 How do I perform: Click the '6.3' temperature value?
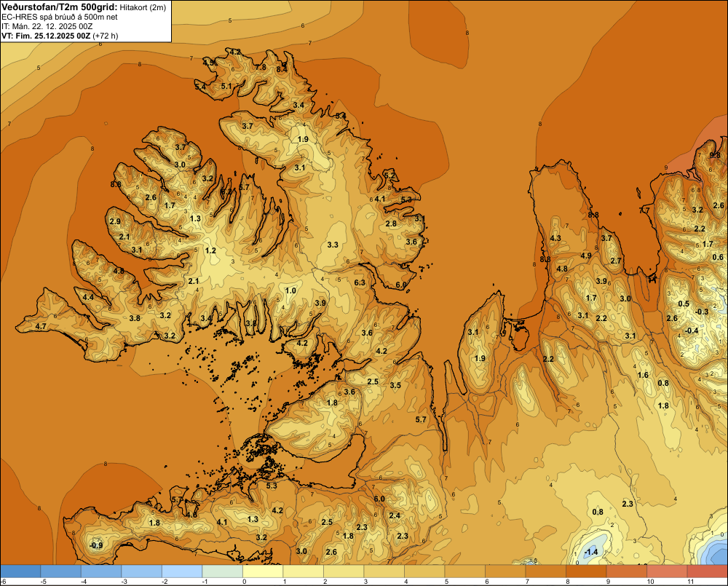360,282
